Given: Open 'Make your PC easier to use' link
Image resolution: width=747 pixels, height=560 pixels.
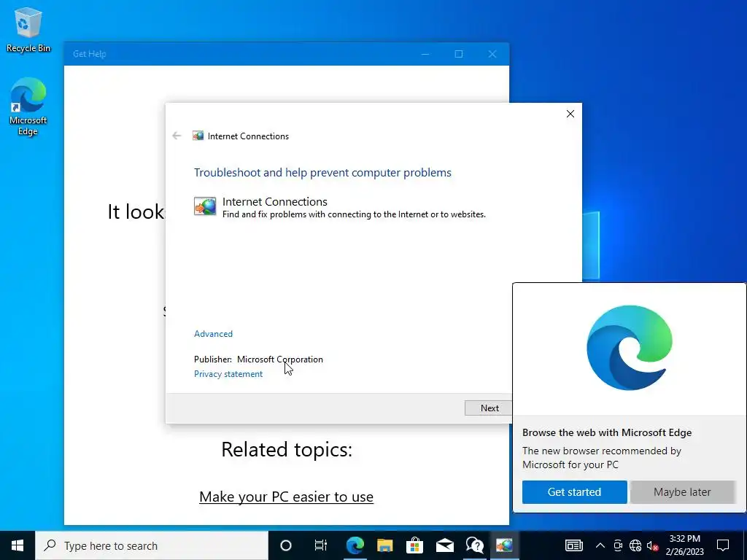Looking at the screenshot, I should [x=286, y=497].
